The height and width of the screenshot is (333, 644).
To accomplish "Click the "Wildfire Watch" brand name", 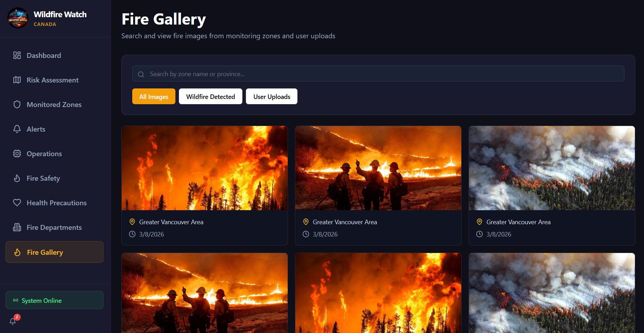I will click(60, 14).
